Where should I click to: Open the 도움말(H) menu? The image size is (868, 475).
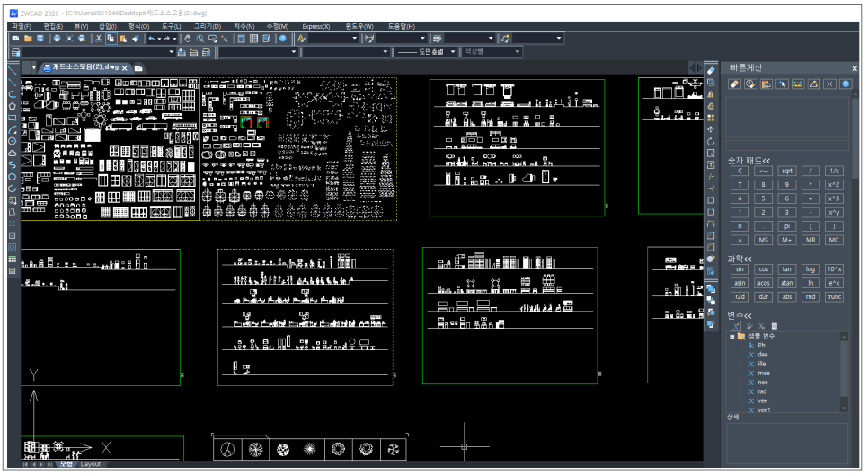pos(402,26)
